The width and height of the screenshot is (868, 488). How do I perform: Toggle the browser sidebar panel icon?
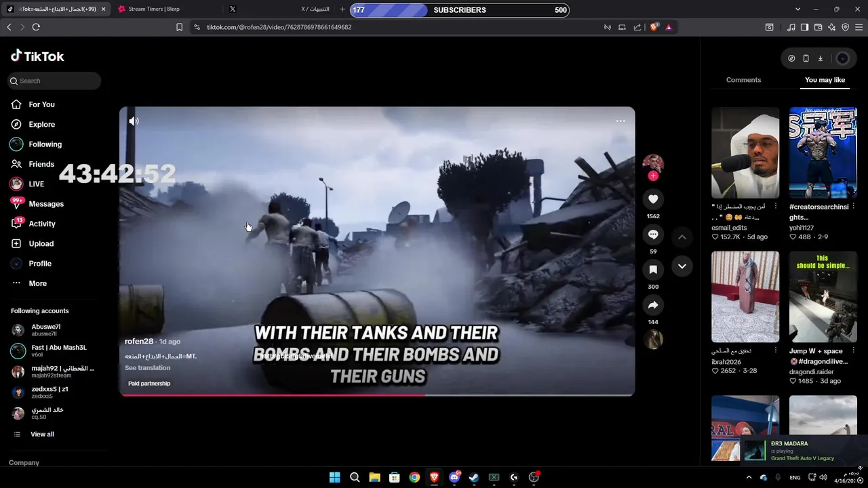tap(804, 27)
